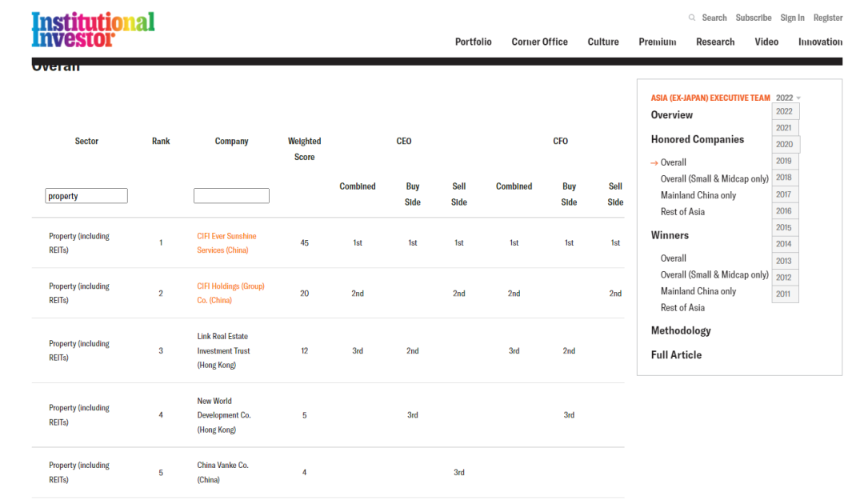Select 2018 from the year list
This screenshot has width=864, height=504.
pos(785,178)
